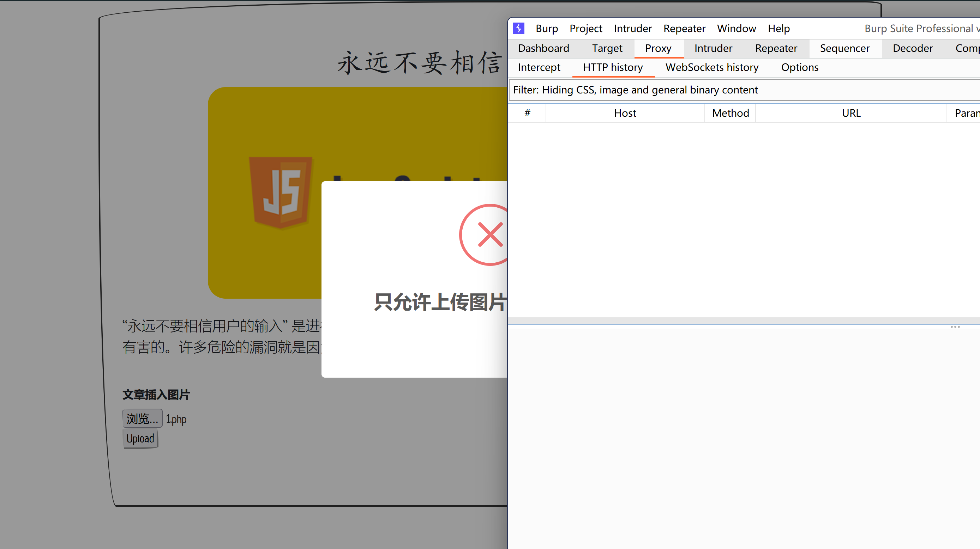The height and width of the screenshot is (549, 980).
Task: Open the WebSockets history sub-tab
Action: [x=711, y=67]
